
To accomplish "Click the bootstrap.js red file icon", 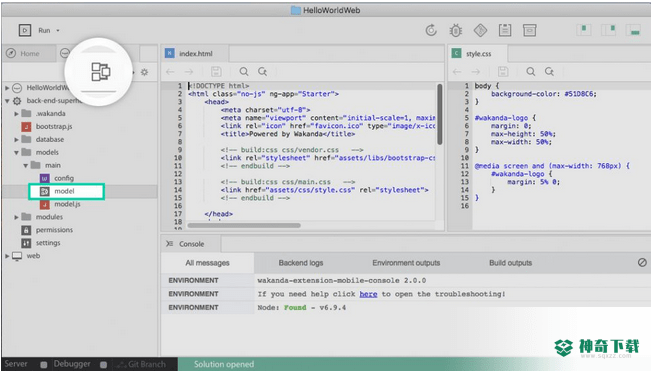I will pos(26,126).
